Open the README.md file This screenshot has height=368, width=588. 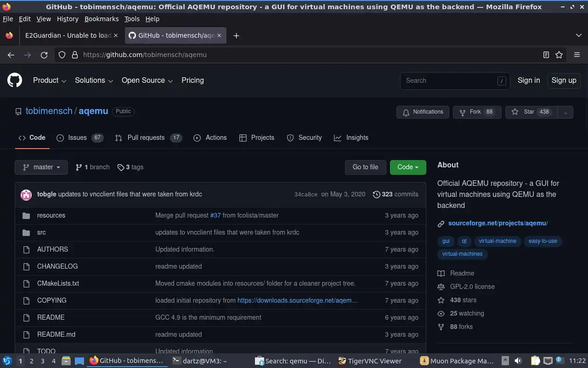(x=56, y=334)
